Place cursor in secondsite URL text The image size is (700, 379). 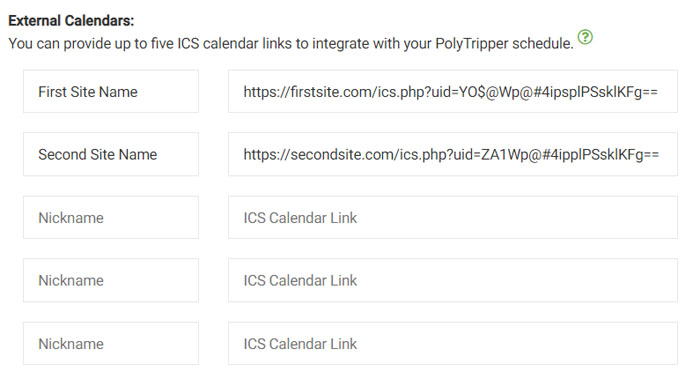tap(451, 154)
